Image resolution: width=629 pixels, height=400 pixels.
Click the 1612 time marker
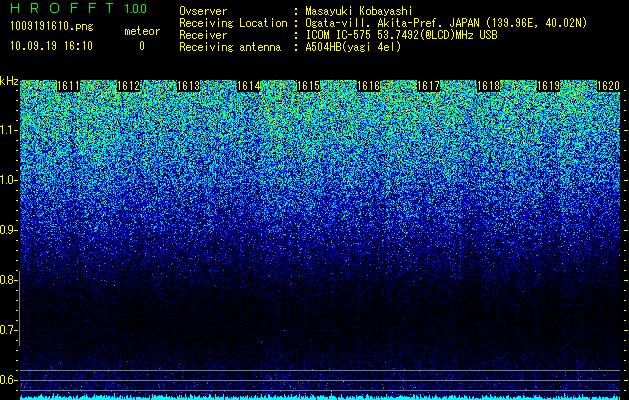pos(128,86)
